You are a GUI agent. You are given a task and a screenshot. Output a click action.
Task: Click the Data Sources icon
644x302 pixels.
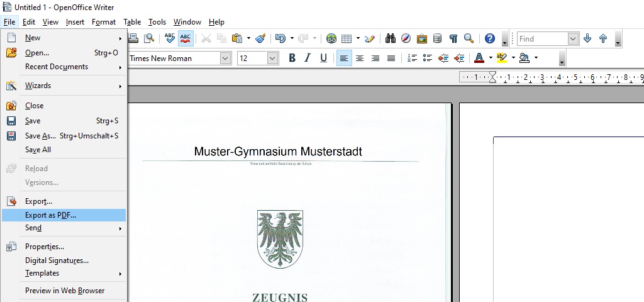(x=437, y=38)
